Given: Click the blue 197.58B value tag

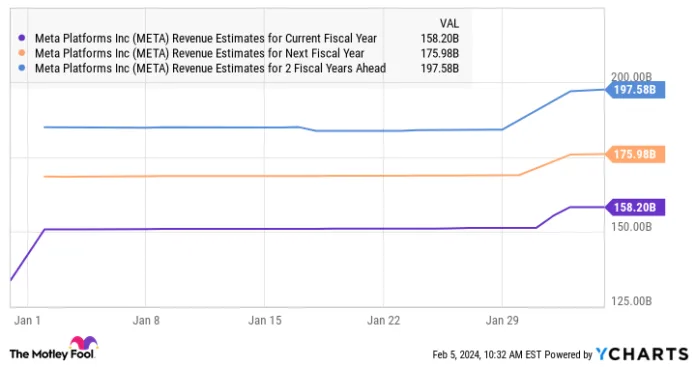Looking at the screenshot, I should (x=636, y=90).
